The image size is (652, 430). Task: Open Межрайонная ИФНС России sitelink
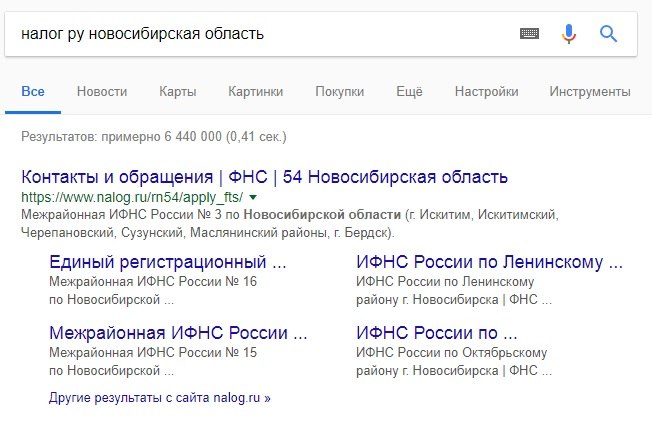coord(177,333)
